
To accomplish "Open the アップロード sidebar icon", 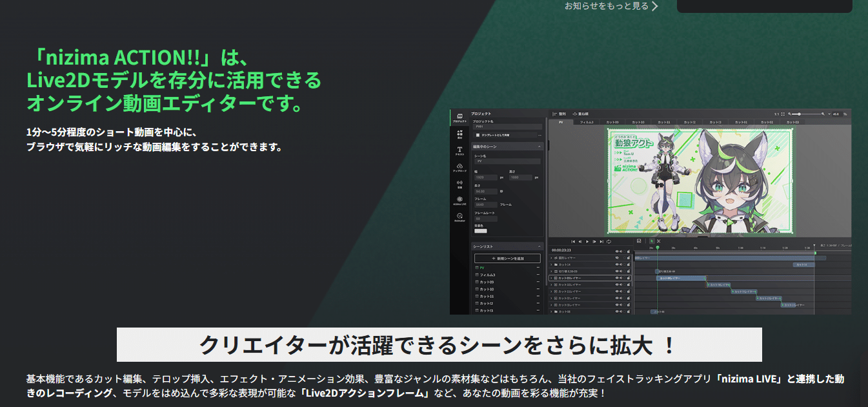I will (459, 168).
